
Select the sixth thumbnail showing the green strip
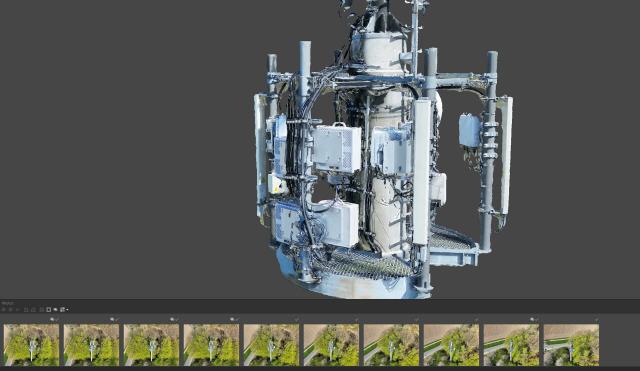[x=331, y=344]
